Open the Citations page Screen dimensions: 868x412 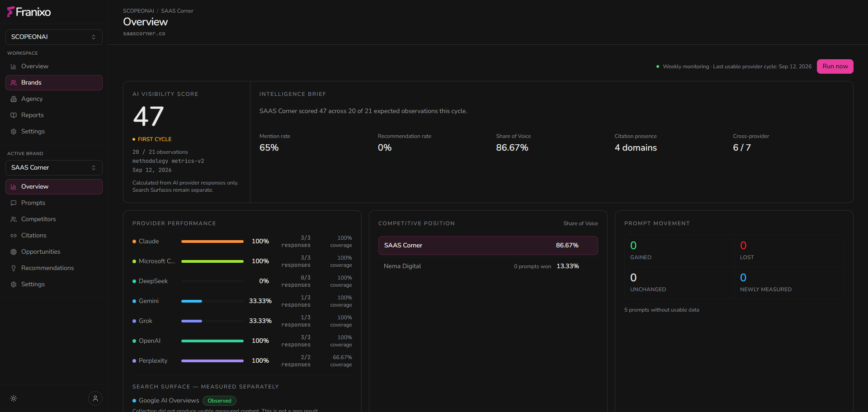[54, 236]
